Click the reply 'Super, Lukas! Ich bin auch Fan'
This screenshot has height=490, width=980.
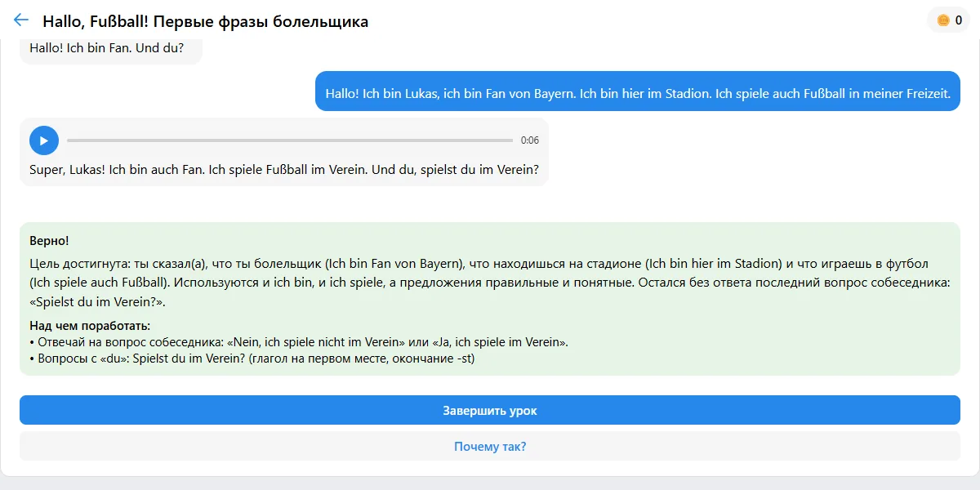point(284,171)
